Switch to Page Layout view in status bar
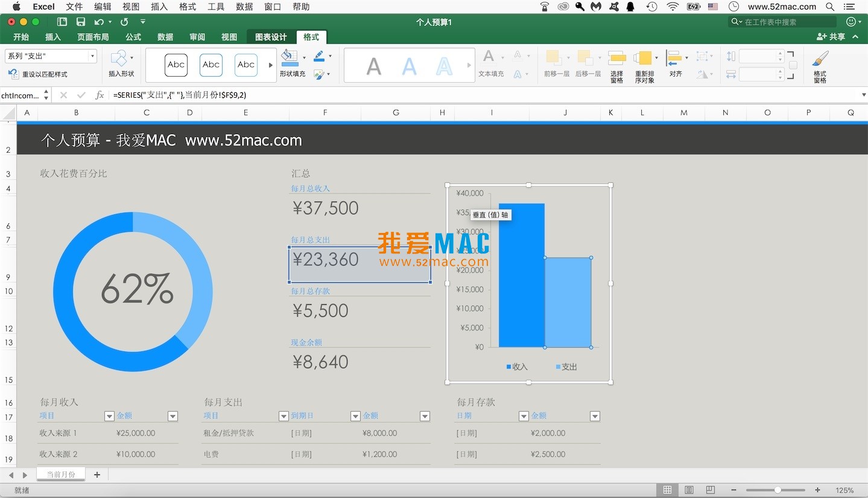868x498 pixels. click(x=689, y=490)
